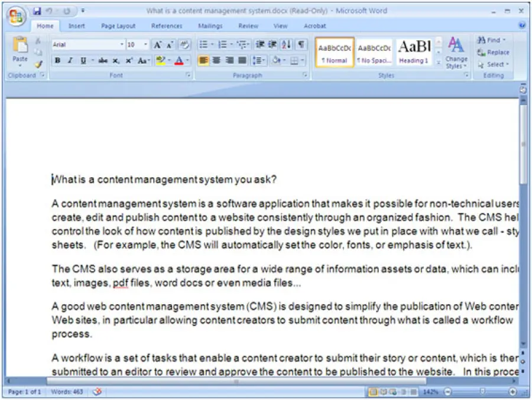Viewport: 532px width, 400px height.
Task: Toggle italic formatting
Action: 70,60
